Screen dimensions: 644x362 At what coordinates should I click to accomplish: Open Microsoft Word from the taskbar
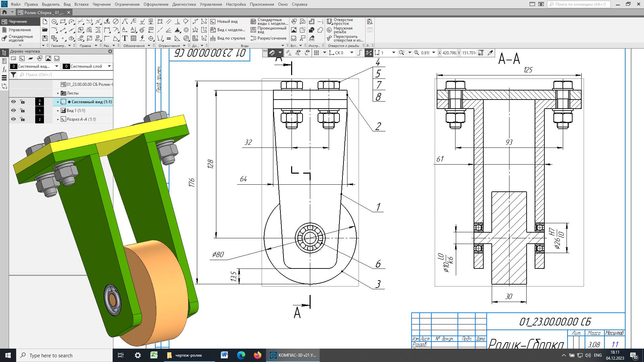(224, 355)
